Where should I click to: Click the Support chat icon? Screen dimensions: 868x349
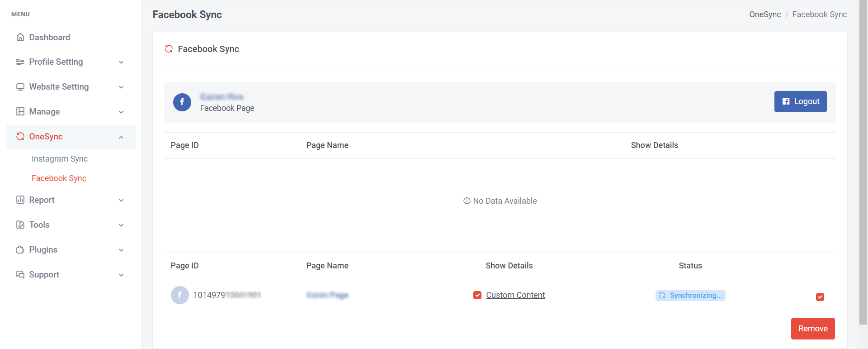click(x=20, y=275)
